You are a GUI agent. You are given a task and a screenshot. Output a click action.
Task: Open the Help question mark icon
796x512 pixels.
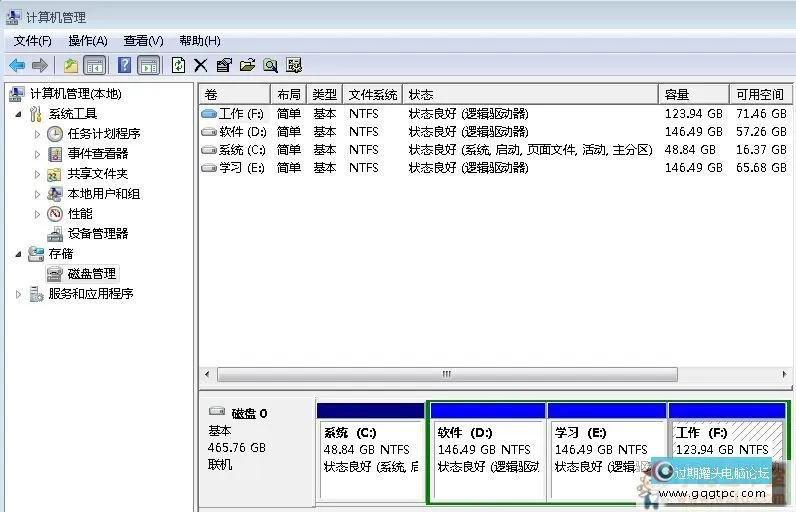(x=124, y=65)
